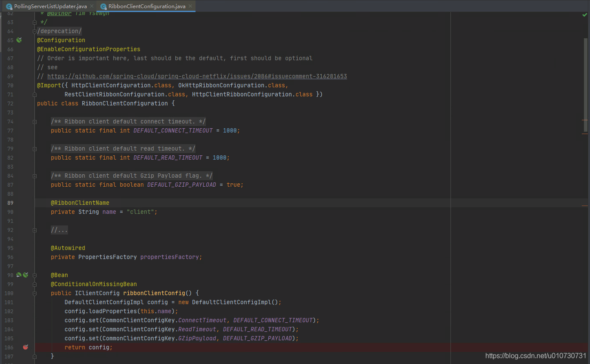Click line number 89 in the gutter
The height and width of the screenshot is (364, 590).
9,203
